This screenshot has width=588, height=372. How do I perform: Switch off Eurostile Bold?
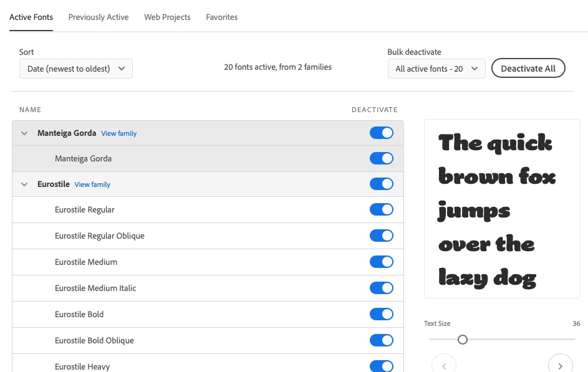[382, 314]
